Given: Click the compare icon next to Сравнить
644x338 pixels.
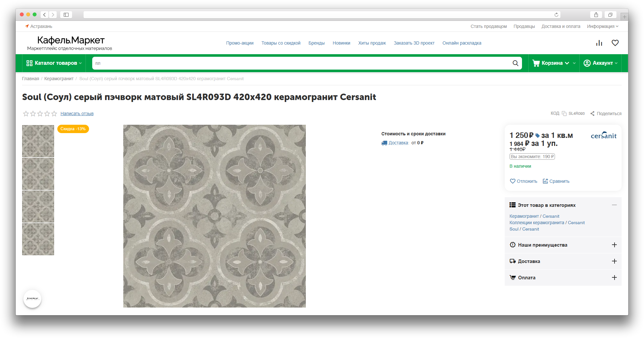Looking at the screenshot, I should point(545,181).
